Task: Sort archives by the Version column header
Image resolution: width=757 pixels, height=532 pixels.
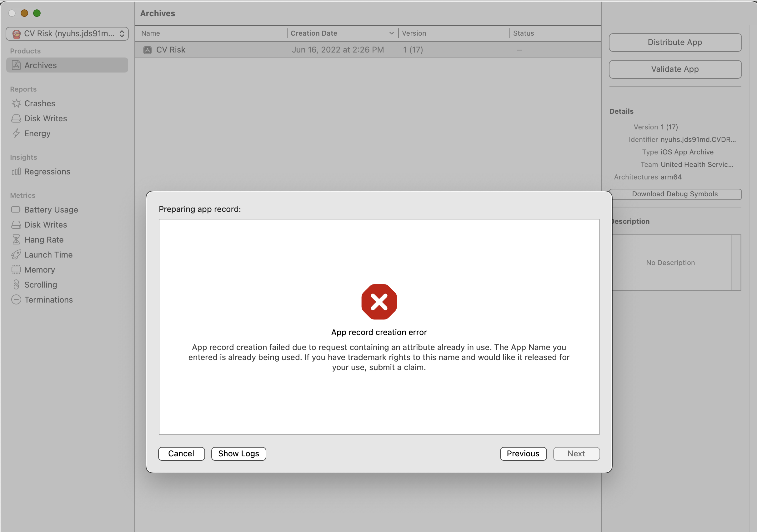Action: (414, 33)
